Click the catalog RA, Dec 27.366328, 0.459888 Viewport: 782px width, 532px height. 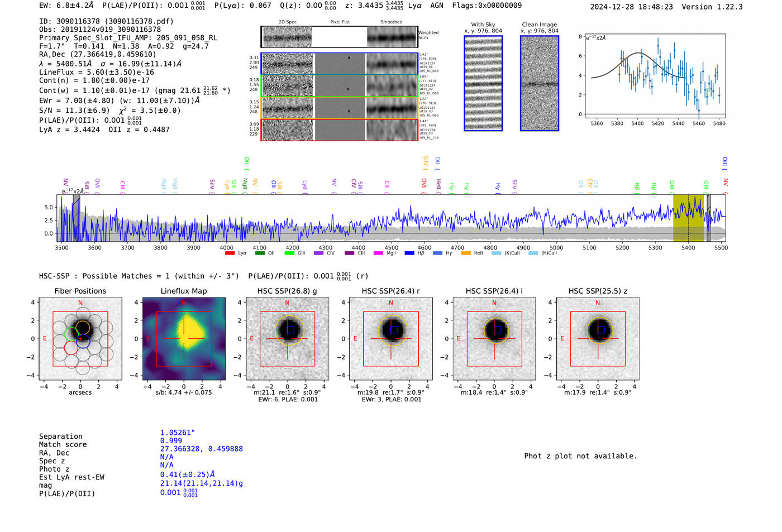tap(201, 449)
